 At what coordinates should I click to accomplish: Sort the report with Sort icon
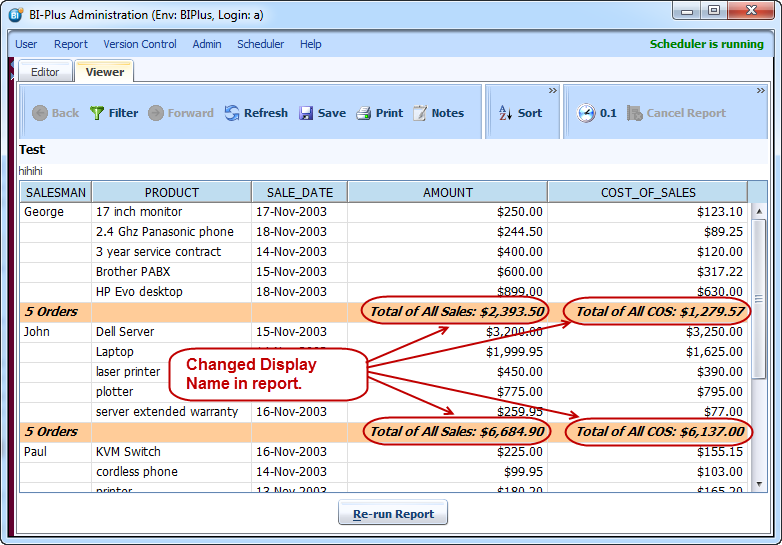point(505,113)
